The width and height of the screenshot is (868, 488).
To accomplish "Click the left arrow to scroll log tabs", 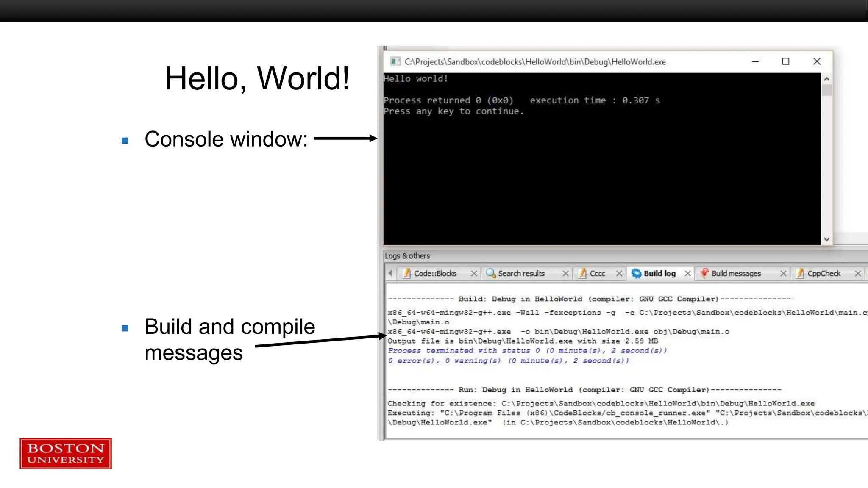I will tap(390, 273).
